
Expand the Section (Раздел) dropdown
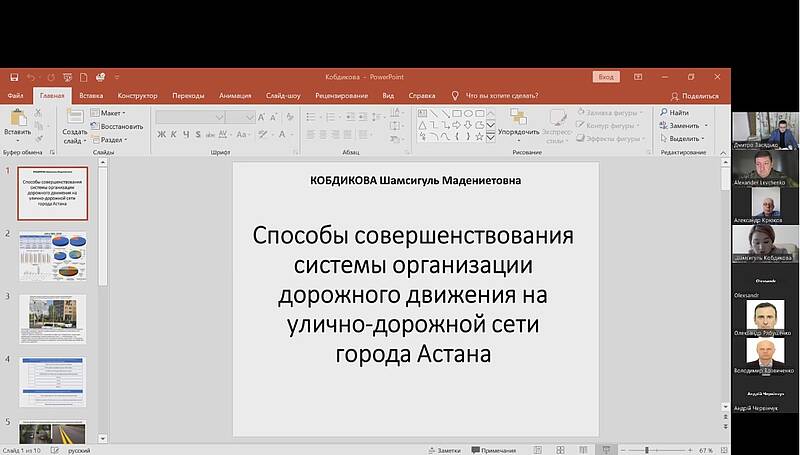tap(113, 140)
